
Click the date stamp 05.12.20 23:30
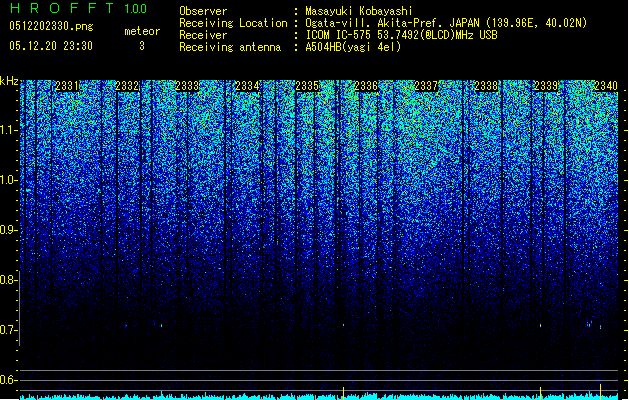tap(51, 46)
